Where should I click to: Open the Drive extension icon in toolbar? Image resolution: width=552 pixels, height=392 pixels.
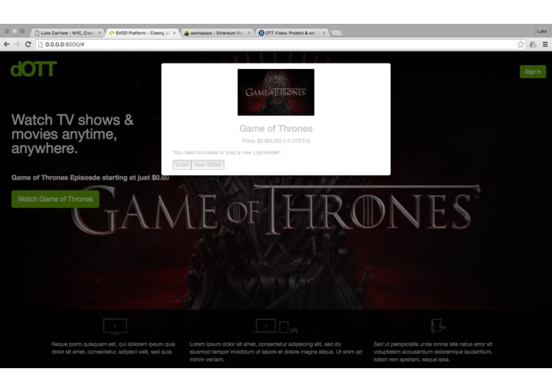point(533,44)
